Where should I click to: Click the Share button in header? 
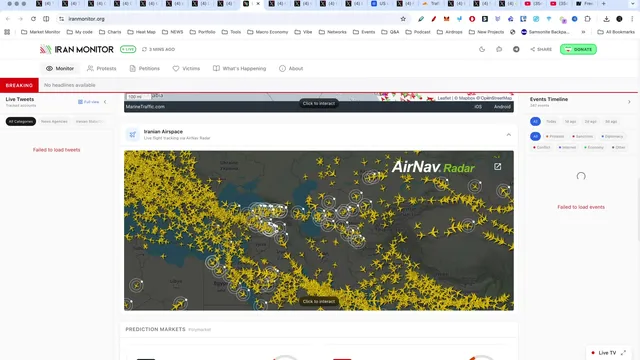coord(541,49)
